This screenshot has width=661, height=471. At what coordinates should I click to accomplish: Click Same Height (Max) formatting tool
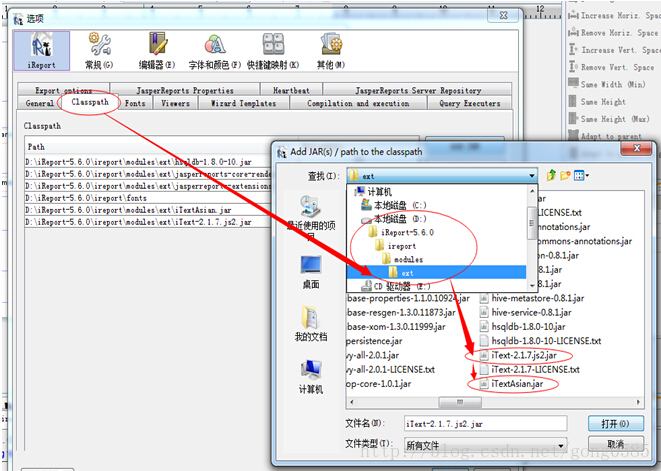pos(609,119)
